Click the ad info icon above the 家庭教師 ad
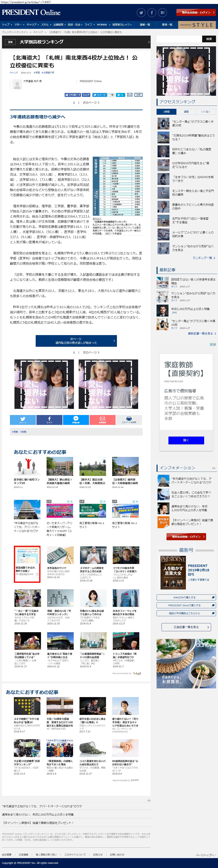This screenshot has width=218, height=868. click(212, 344)
